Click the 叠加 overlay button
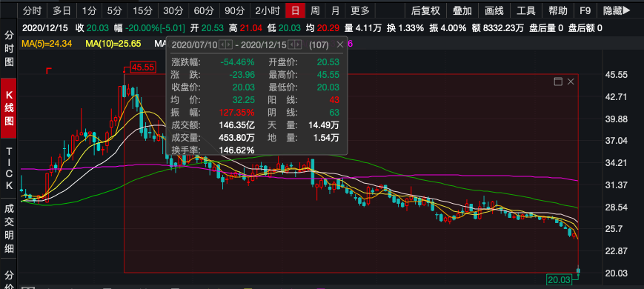The height and width of the screenshot is (289, 644). pyautogui.click(x=462, y=10)
